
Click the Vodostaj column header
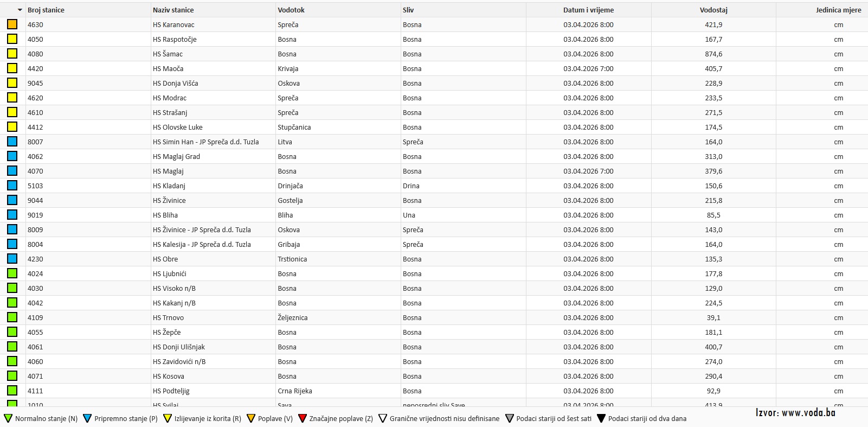tap(713, 10)
